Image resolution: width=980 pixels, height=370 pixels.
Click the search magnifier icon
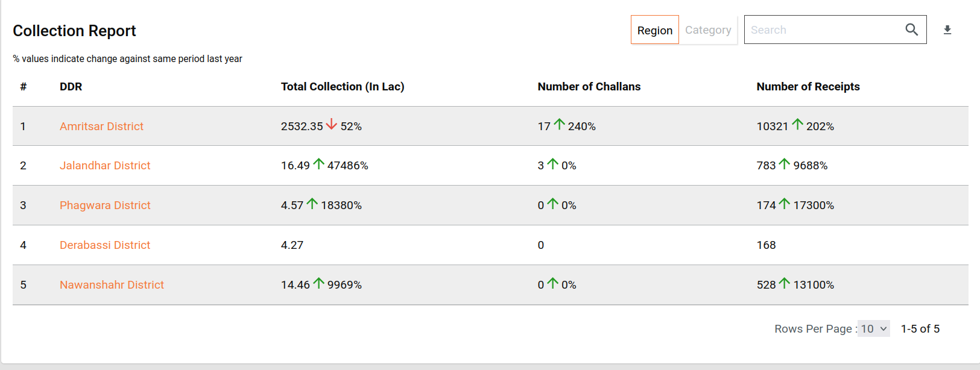click(x=911, y=30)
